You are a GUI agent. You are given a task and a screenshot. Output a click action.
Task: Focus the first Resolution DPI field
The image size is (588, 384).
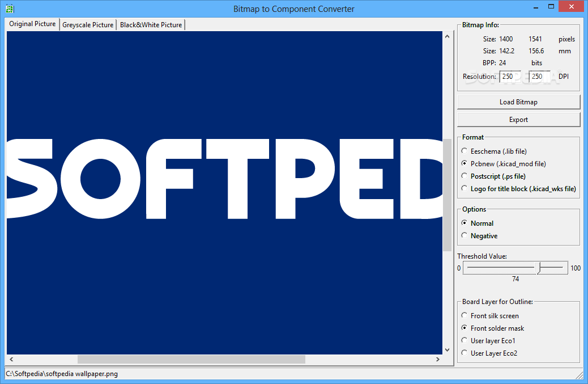(x=510, y=77)
